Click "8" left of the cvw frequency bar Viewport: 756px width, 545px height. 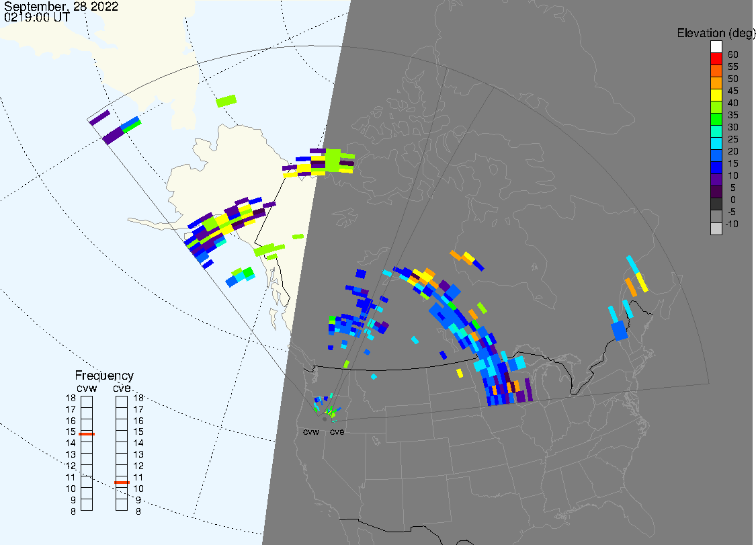(x=73, y=511)
